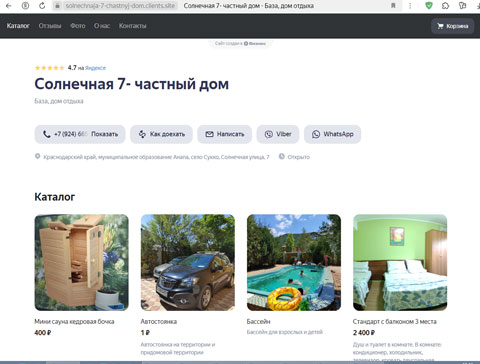Click the 400 ₽ price
The height and width of the screenshot is (364, 480).
coord(43,332)
